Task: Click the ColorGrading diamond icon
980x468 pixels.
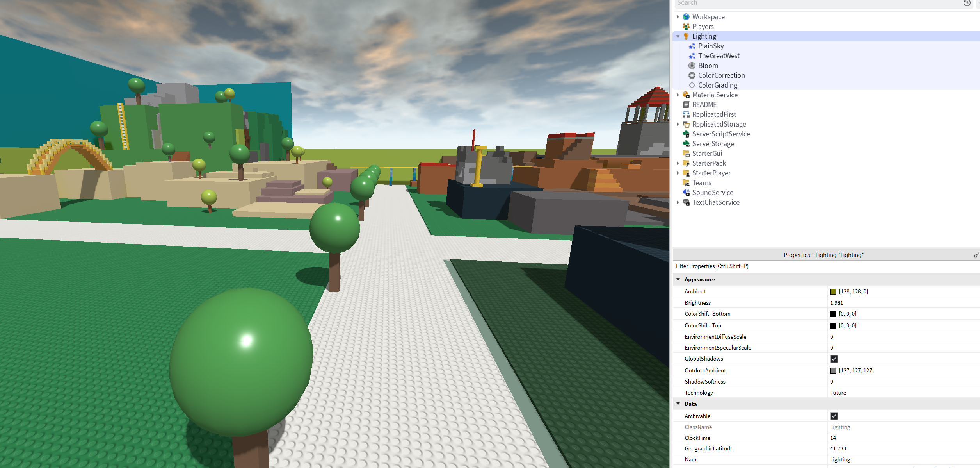Action: pos(692,85)
